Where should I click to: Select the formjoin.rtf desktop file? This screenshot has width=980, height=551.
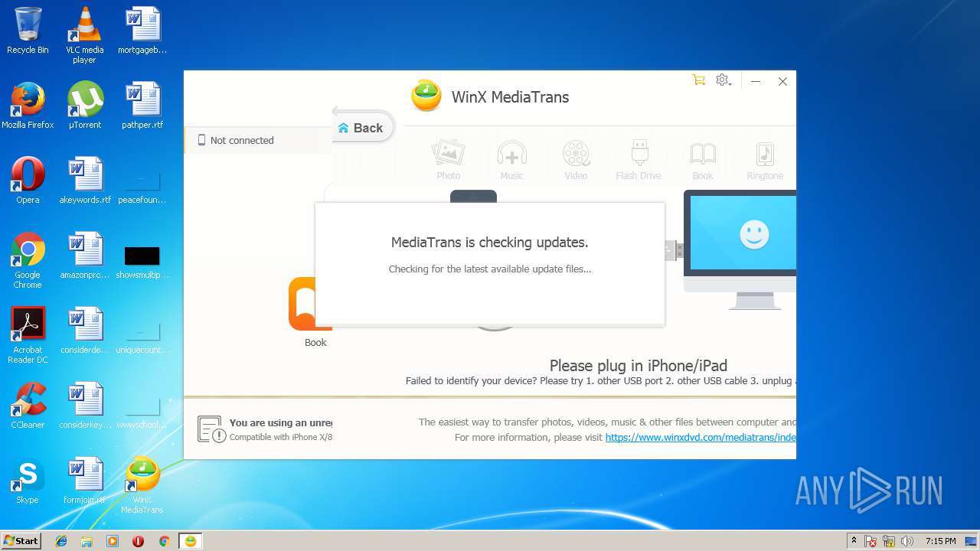(85, 481)
